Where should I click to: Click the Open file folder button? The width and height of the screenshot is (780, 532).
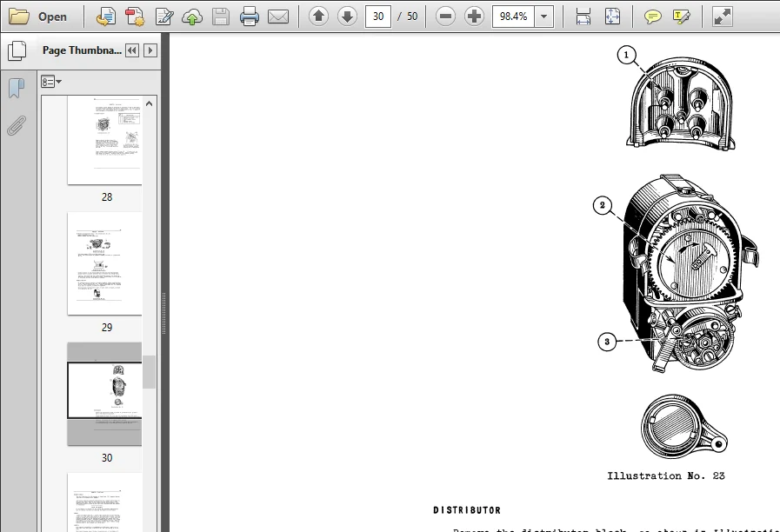pos(37,17)
